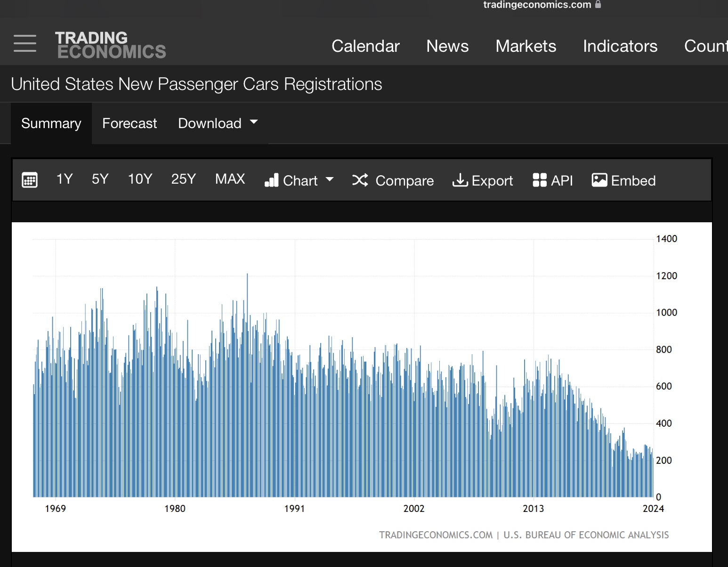Viewport: 728px width, 567px height.
Task: Open the calendar date range picker
Action: (30, 180)
